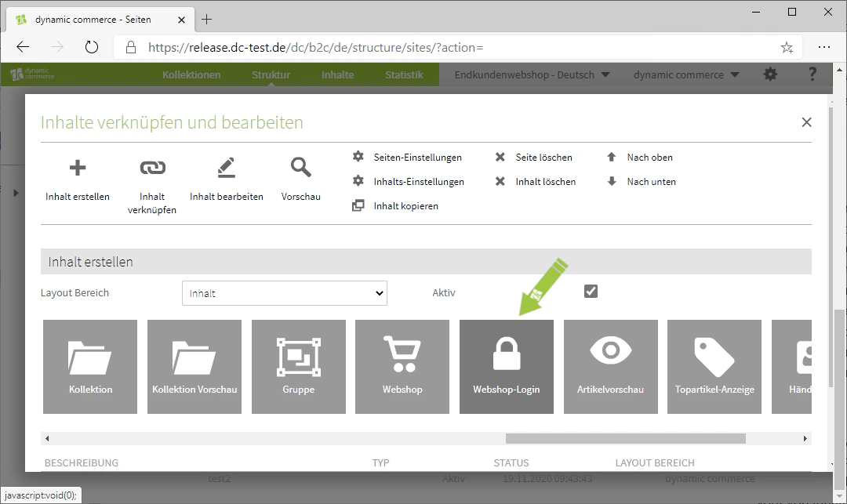This screenshot has height=504, width=847.
Task: Open settings via the gear icon
Action: [770, 74]
